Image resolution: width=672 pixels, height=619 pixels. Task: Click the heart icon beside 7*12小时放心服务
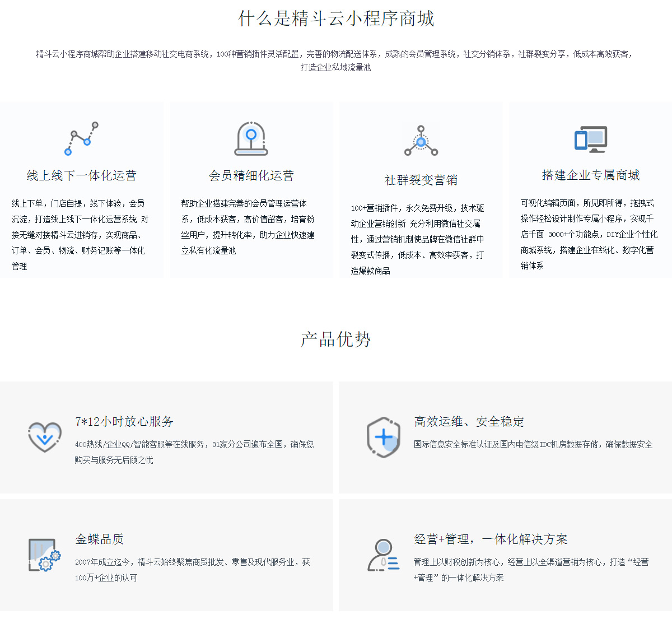tap(45, 437)
